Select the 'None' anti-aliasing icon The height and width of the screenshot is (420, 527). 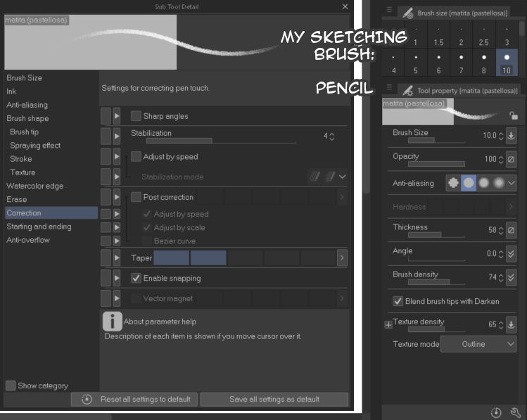[x=454, y=183]
